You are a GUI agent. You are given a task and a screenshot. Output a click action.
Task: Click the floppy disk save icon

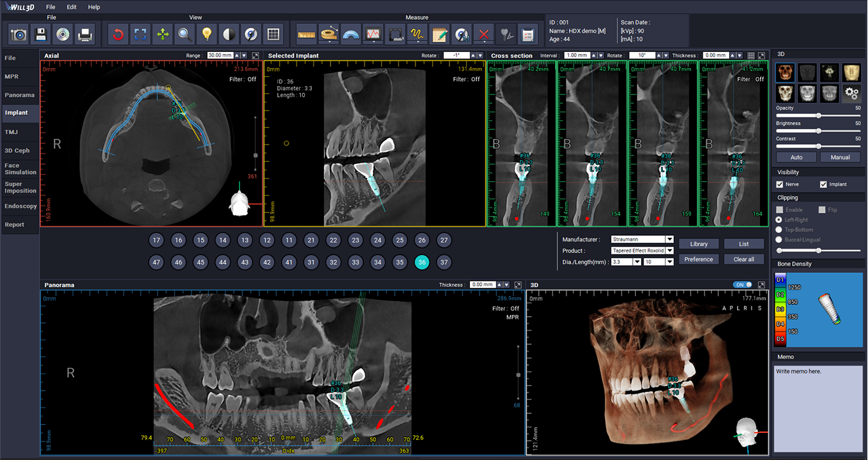click(41, 34)
